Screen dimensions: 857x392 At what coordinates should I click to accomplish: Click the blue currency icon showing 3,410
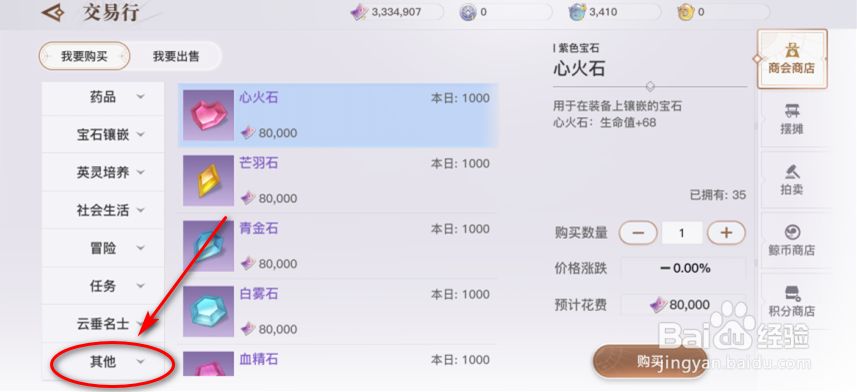tap(577, 12)
